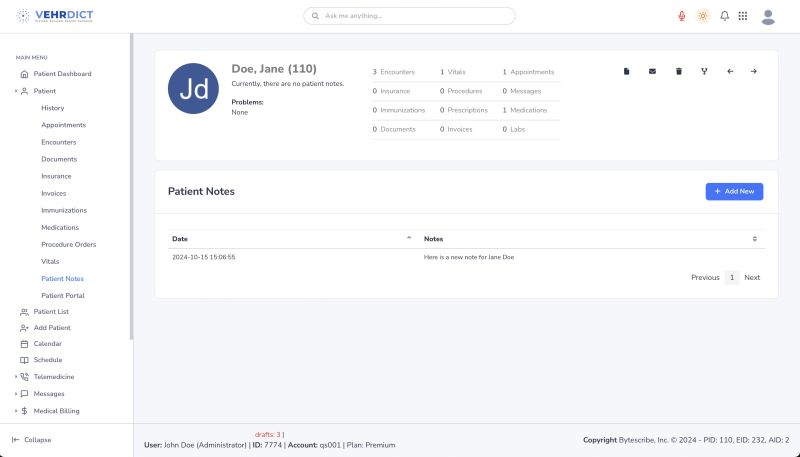Collapse the Patient menu section
The image size is (800, 457).
tap(16, 91)
